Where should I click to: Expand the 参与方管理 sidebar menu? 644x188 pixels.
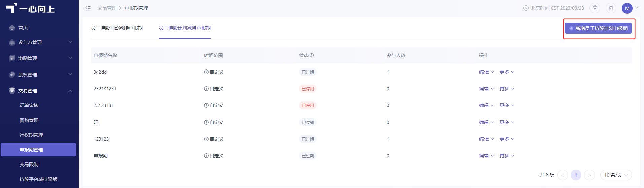point(39,42)
